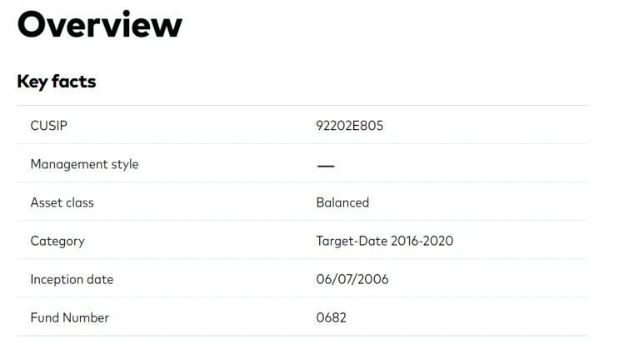644x344 pixels.
Task: Click the Overview heading
Action: [100, 25]
